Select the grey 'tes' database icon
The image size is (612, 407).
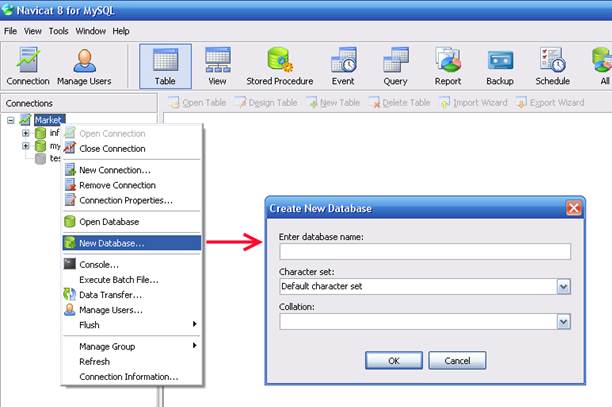[40, 158]
